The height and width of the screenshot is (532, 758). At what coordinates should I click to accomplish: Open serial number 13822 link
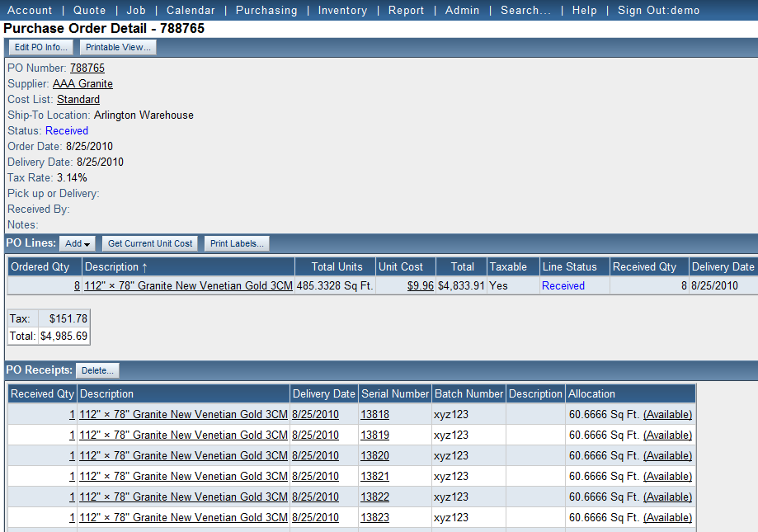click(374, 497)
